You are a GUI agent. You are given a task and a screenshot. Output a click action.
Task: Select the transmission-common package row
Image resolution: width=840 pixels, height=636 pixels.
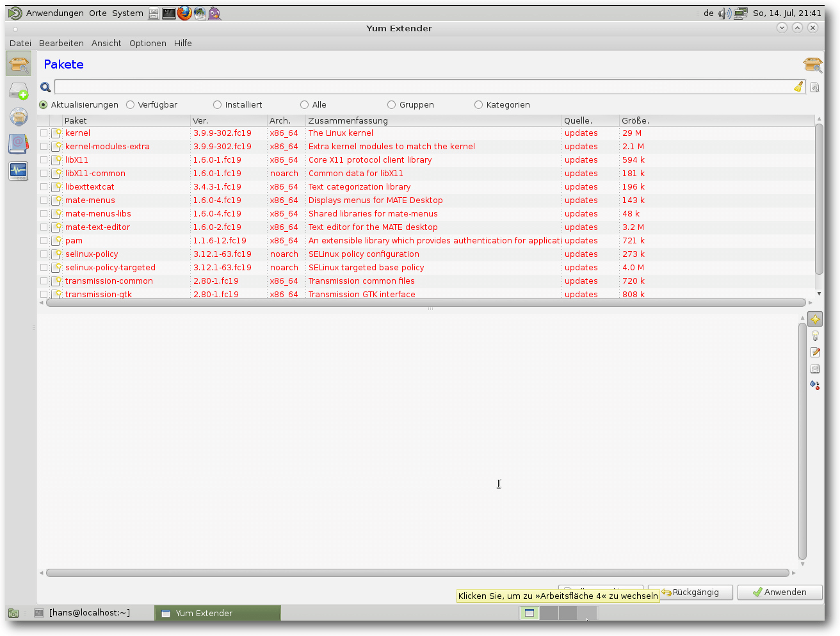tap(426, 281)
